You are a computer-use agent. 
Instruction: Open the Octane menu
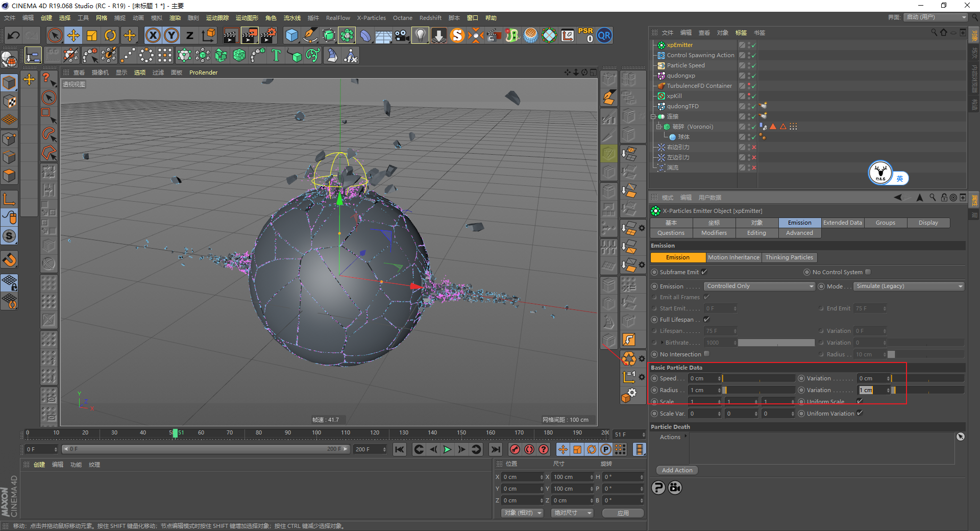[403, 18]
